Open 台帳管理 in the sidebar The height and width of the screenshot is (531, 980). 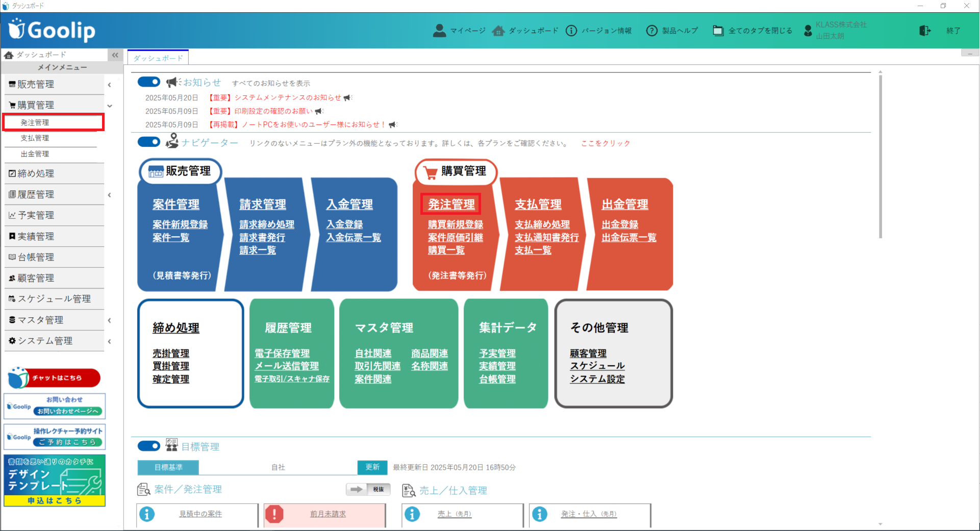pyautogui.click(x=54, y=257)
